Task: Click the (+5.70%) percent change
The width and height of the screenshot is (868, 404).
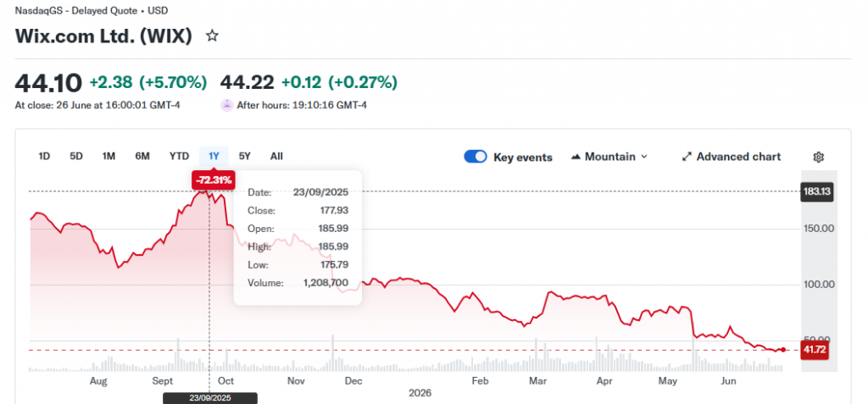Action: (x=173, y=82)
